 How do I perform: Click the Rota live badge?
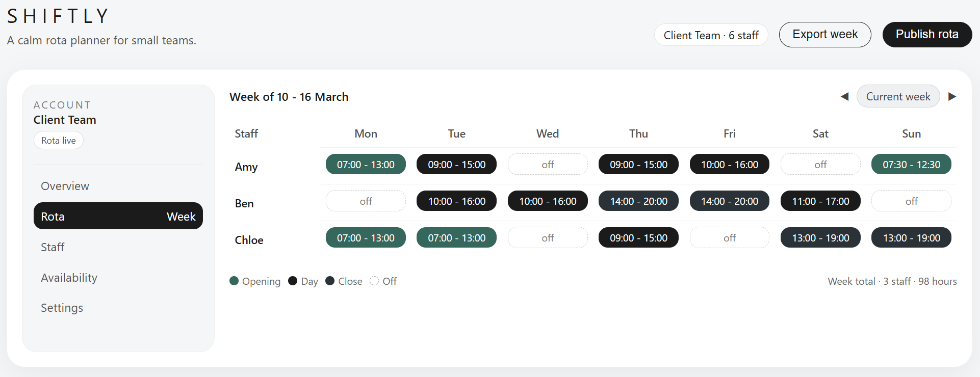point(58,140)
